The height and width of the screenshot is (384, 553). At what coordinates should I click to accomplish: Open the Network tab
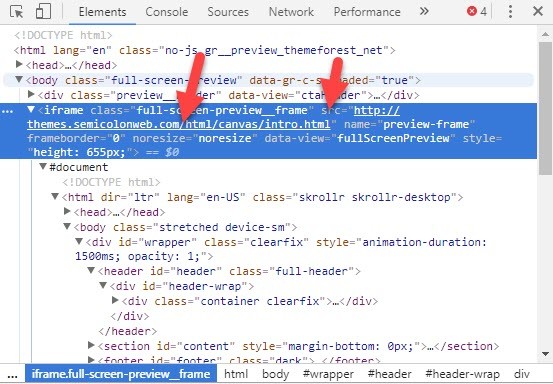(291, 12)
